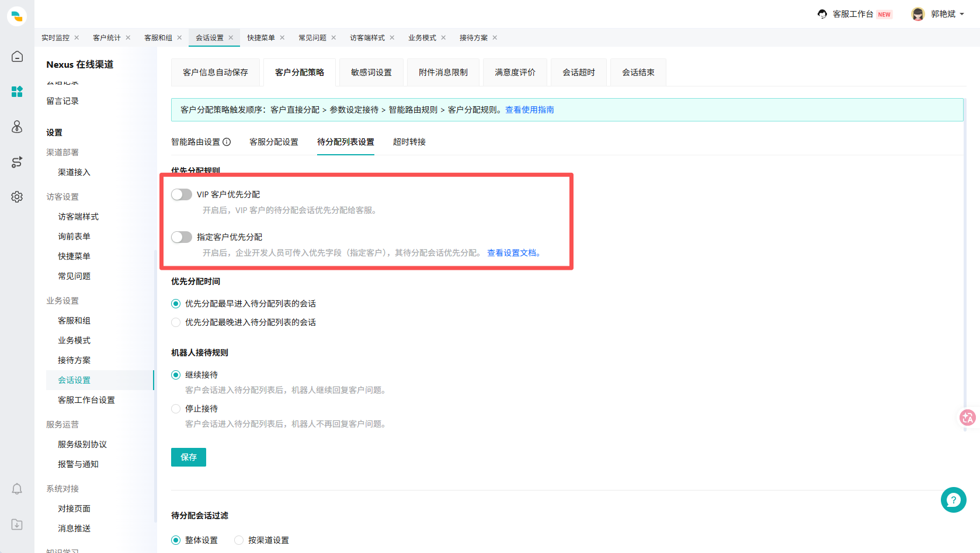Open the routing flow sidebar icon

[x=17, y=162]
